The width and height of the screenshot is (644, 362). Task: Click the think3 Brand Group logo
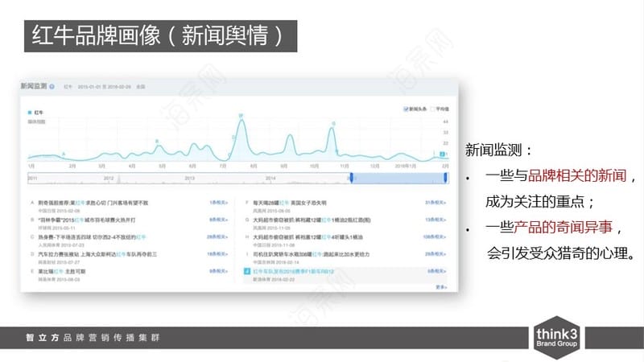(556, 337)
